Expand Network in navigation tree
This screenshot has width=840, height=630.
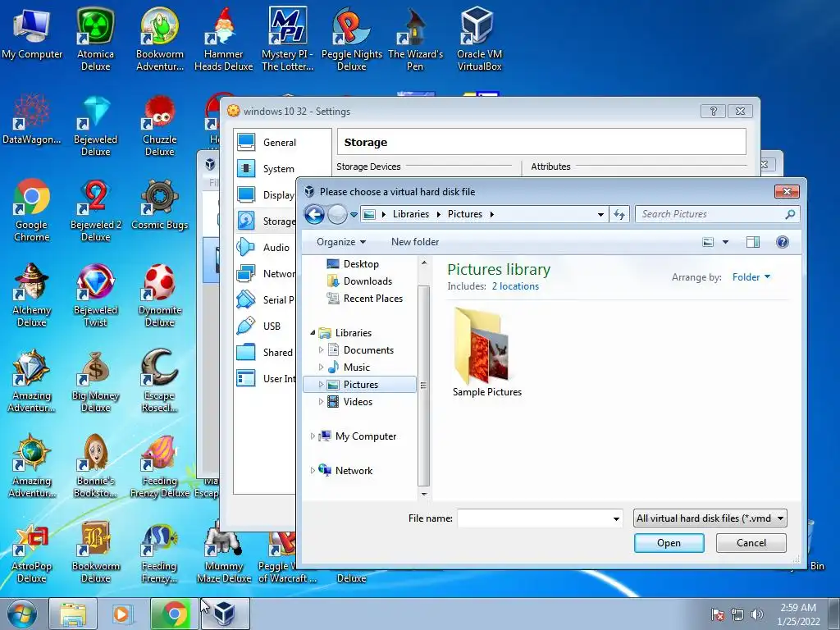coord(313,470)
